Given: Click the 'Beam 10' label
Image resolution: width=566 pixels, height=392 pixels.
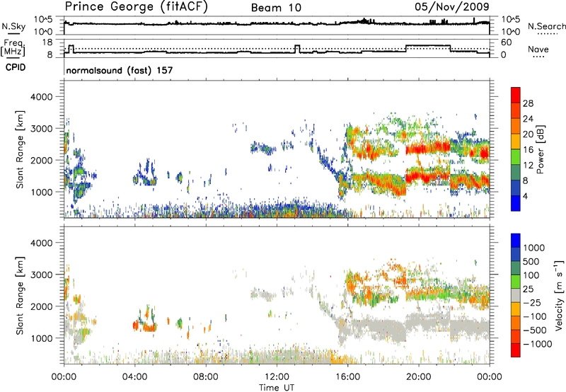Looking at the screenshot, I should tap(276, 8).
